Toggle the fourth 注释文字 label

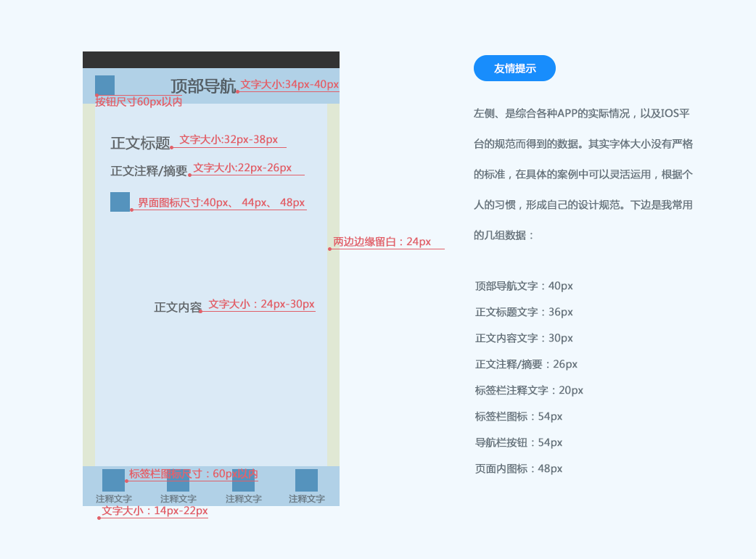click(305, 498)
